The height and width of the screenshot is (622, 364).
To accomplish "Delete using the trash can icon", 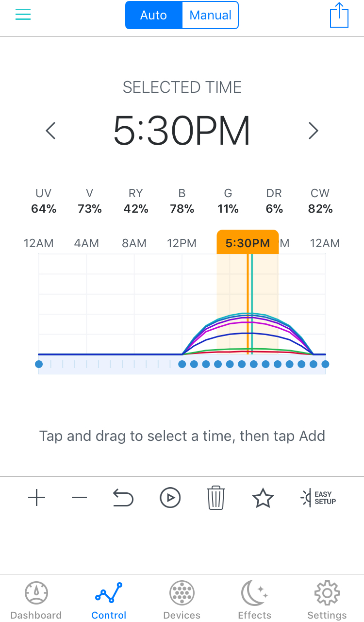I will coord(216,498).
